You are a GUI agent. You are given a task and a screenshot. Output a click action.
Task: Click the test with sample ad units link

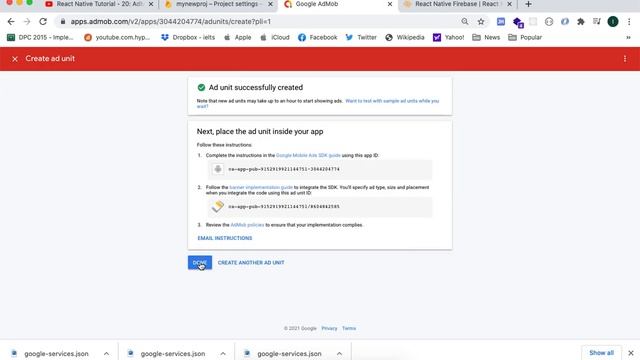(318, 104)
